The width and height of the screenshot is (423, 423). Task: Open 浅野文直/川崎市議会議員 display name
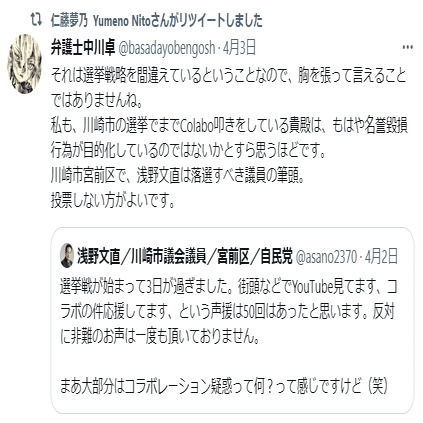pyautogui.click(x=185, y=256)
